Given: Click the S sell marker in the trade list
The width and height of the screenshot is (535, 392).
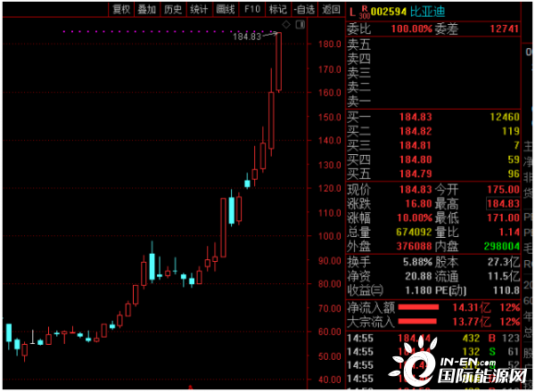Looking at the screenshot, I should pyautogui.click(x=491, y=351).
